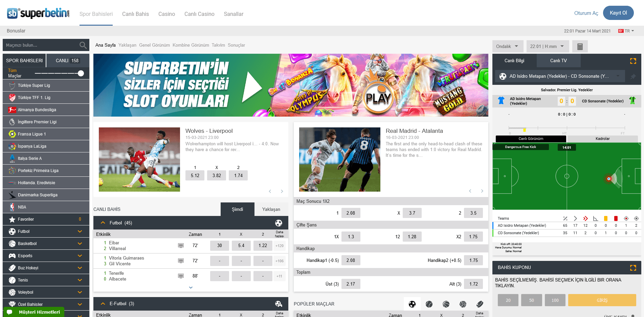This screenshot has height=317, width=644.
Task: Click corner kick stats icon
Action: click(x=596, y=218)
